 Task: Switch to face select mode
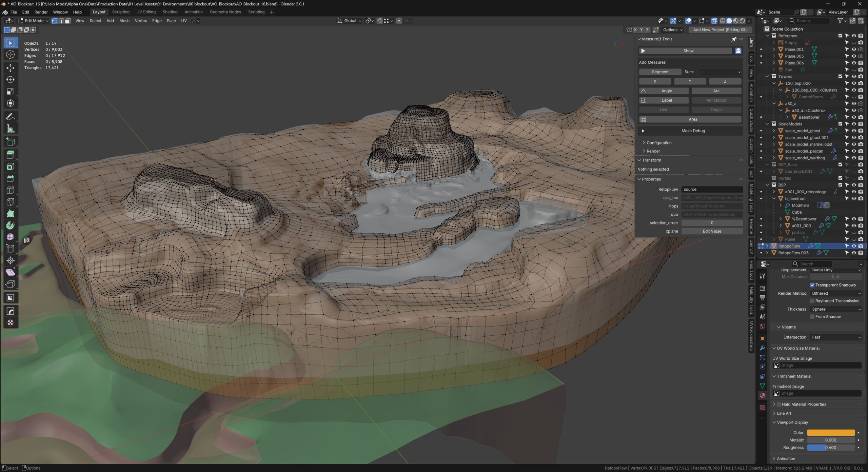coord(67,21)
